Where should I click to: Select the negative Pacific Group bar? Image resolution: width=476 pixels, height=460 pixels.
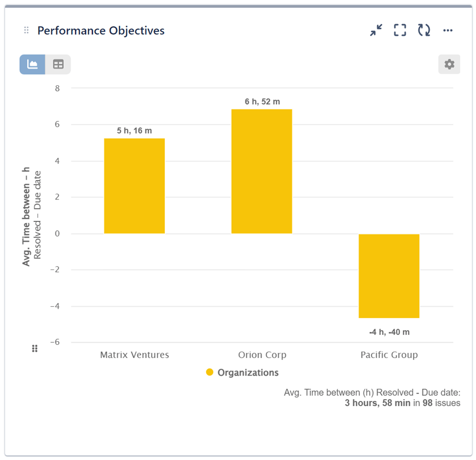coord(389,275)
